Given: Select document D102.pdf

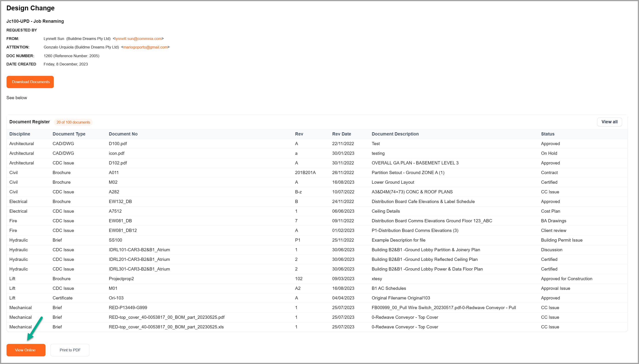Looking at the screenshot, I should pos(118,163).
